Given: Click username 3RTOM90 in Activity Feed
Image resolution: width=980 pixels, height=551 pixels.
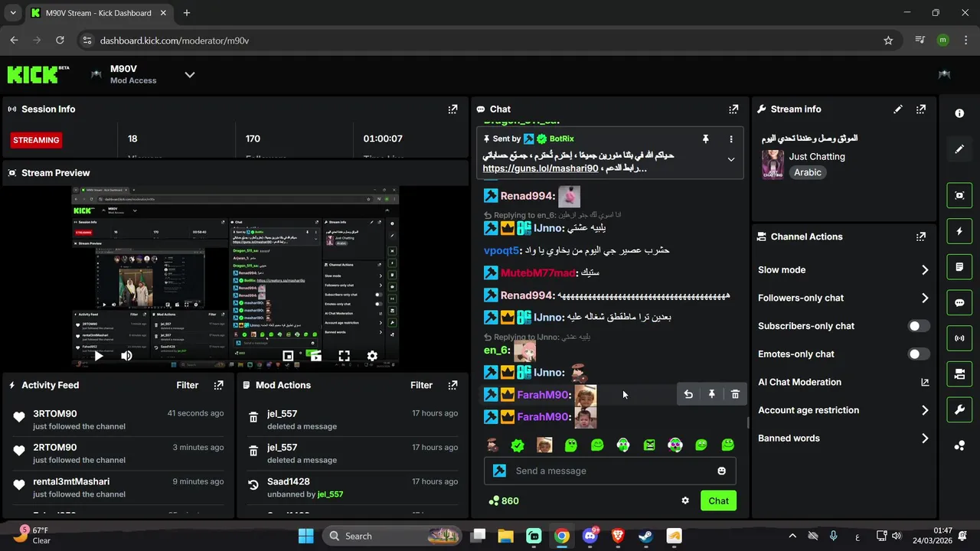Looking at the screenshot, I should [x=55, y=413].
